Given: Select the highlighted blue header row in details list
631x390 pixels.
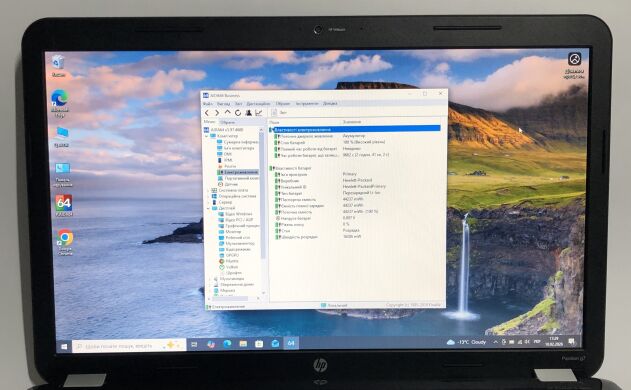Looking at the screenshot, I should [x=355, y=129].
